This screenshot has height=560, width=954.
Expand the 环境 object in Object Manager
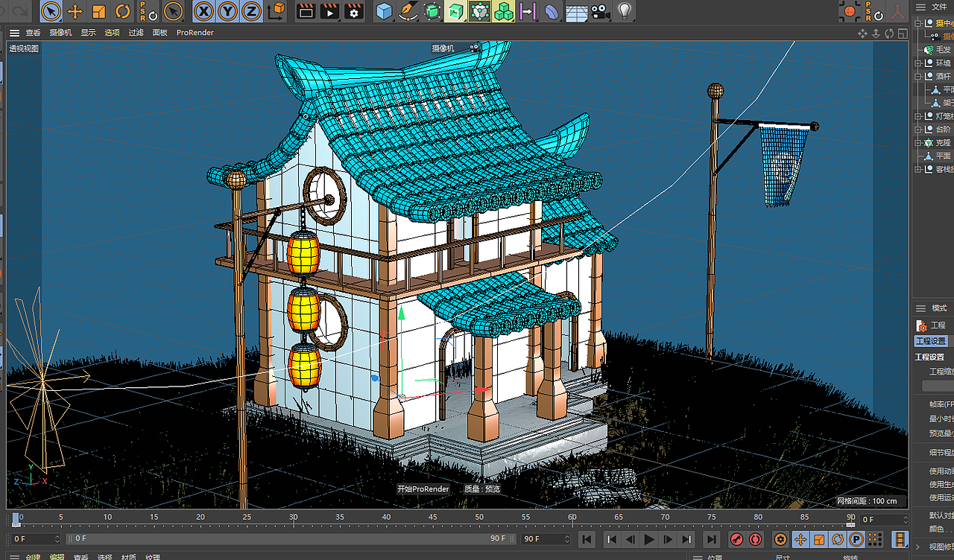tap(918, 63)
